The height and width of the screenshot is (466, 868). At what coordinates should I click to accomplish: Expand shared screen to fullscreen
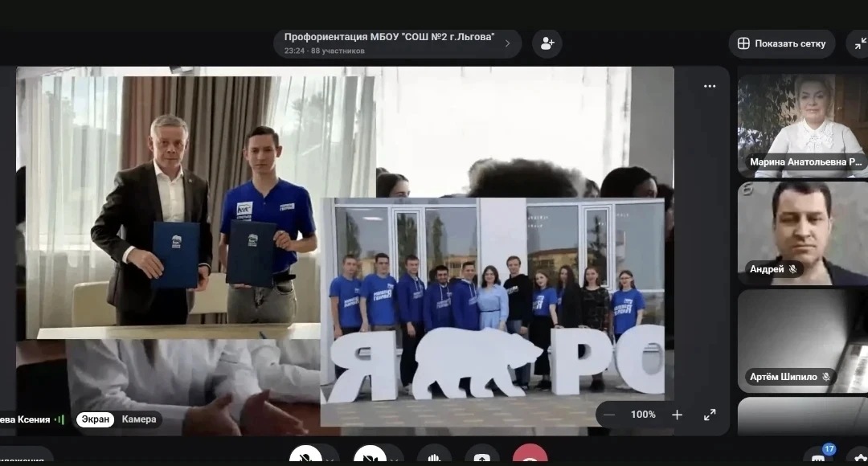click(710, 415)
